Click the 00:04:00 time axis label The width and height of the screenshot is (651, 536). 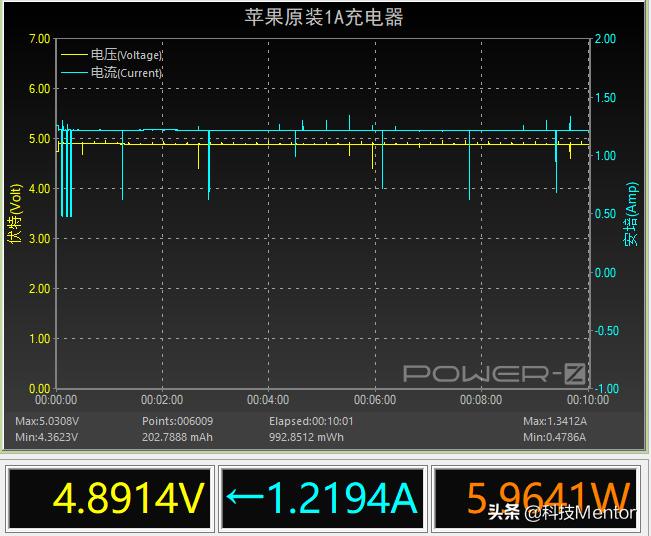(x=268, y=400)
